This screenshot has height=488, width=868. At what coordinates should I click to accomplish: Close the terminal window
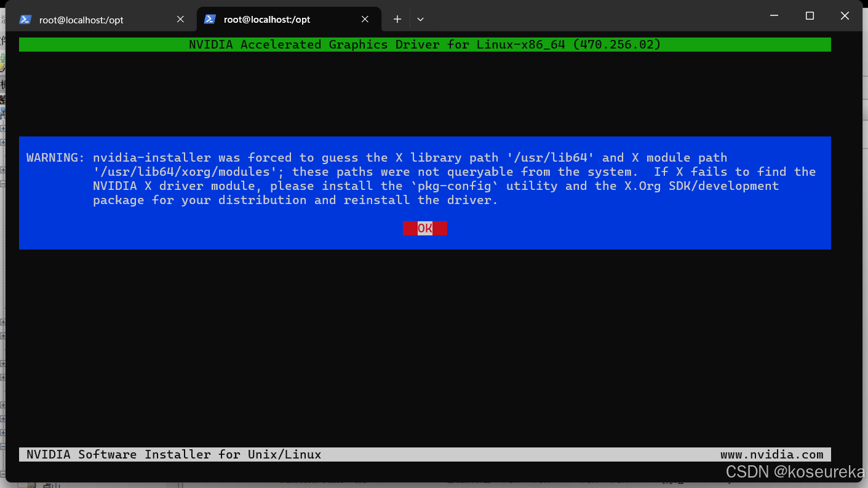tap(845, 16)
